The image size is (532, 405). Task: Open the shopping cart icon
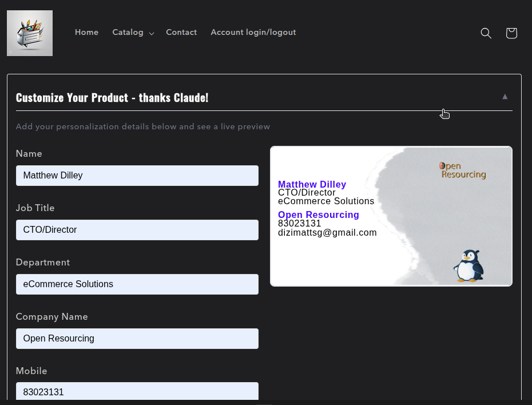click(x=511, y=33)
